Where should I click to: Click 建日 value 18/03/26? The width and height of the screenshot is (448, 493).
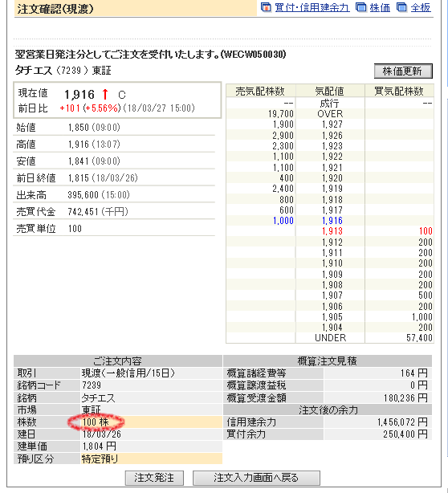tap(101, 434)
